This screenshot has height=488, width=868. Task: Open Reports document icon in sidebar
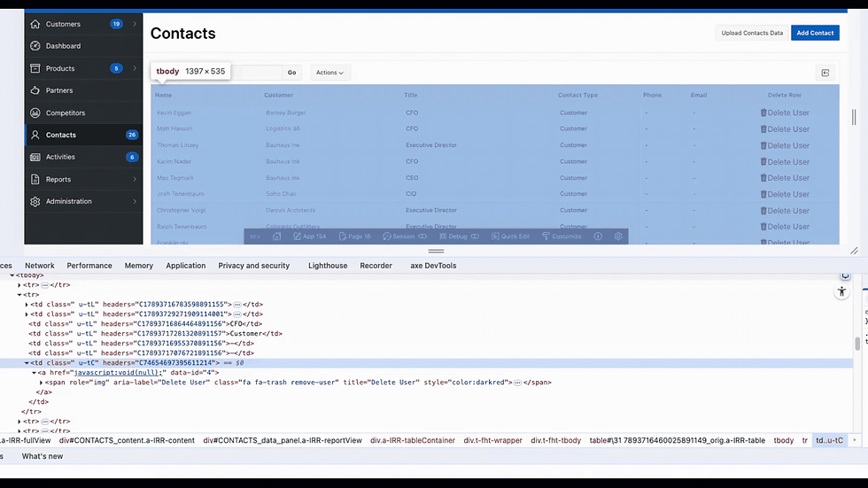coord(35,179)
